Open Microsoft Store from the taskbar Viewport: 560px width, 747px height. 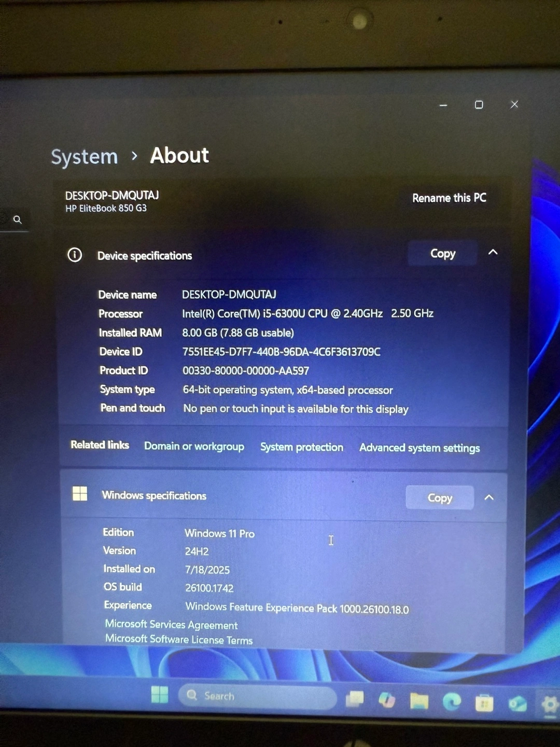[484, 703]
